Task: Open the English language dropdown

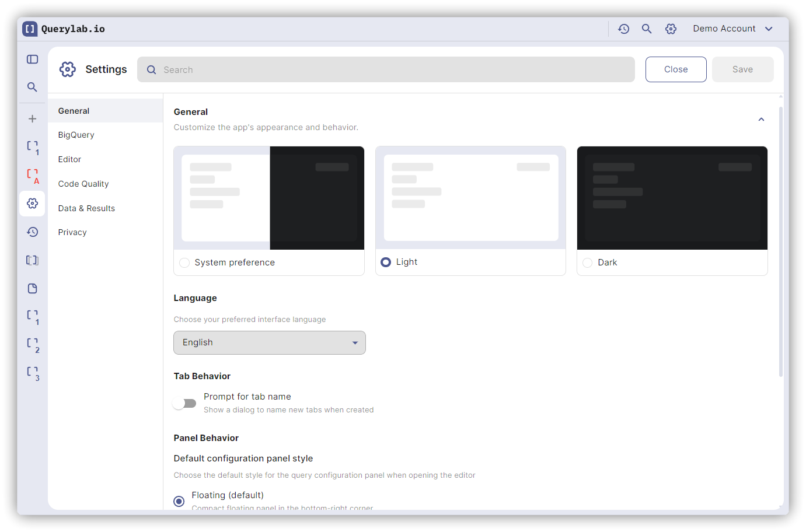Action: point(269,342)
